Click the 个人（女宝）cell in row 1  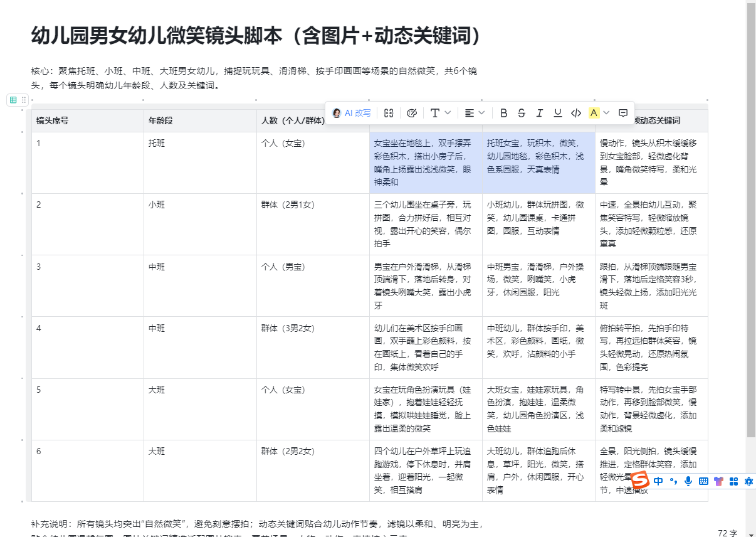point(313,162)
